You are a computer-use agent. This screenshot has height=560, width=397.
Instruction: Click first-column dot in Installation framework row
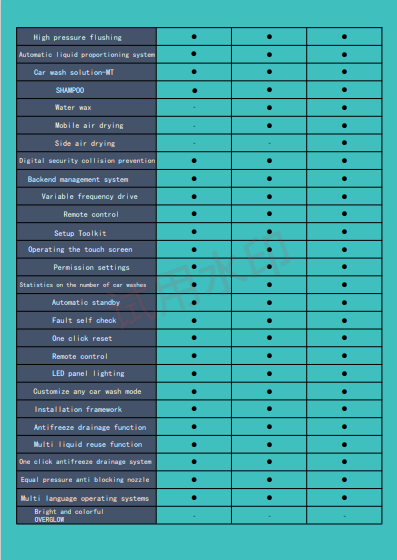(x=194, y=409)
